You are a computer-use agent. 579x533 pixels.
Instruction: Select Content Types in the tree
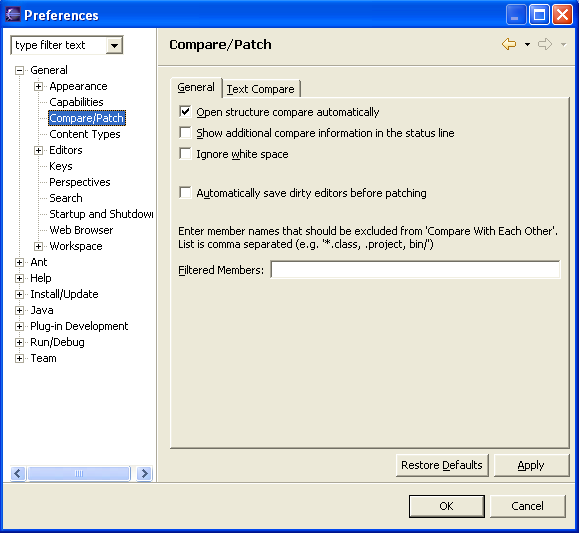(85, 134)
